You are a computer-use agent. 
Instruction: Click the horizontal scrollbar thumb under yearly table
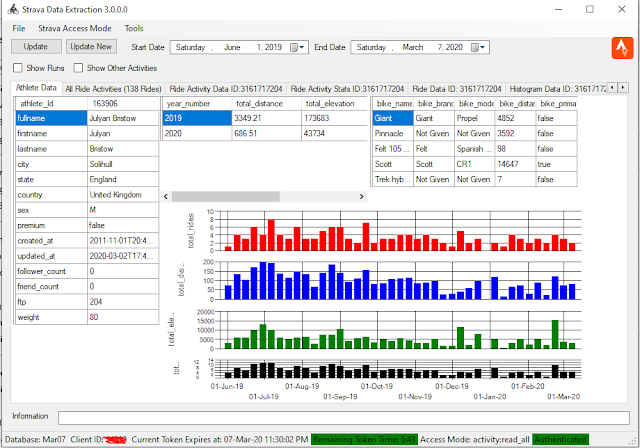(226, 197)
